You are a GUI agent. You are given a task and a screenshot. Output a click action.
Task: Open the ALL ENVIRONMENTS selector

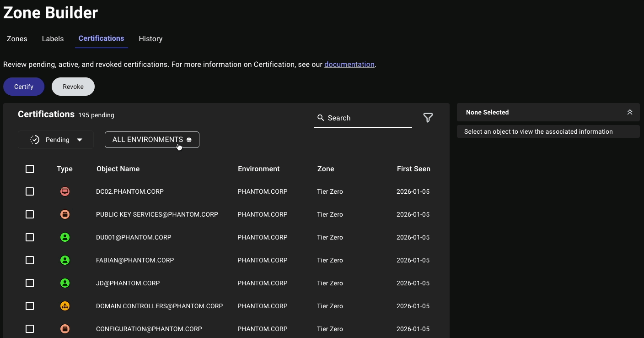[x=151, y=139]
